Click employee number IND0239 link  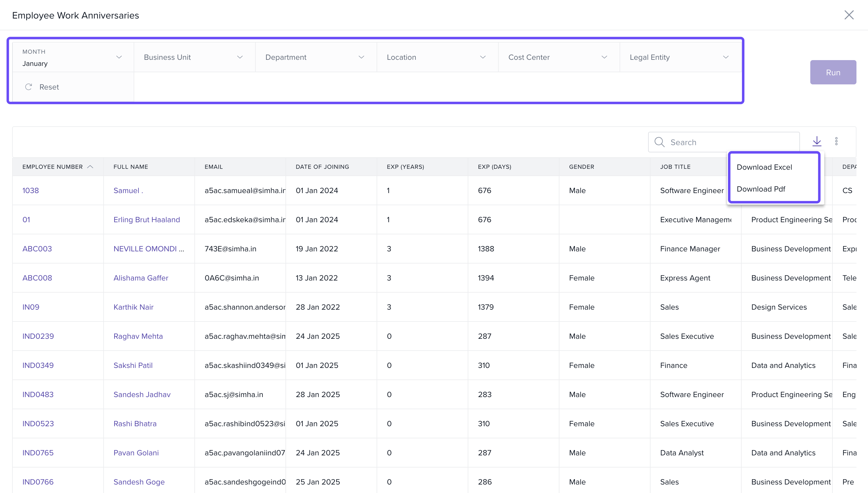[x=38, y=336]
